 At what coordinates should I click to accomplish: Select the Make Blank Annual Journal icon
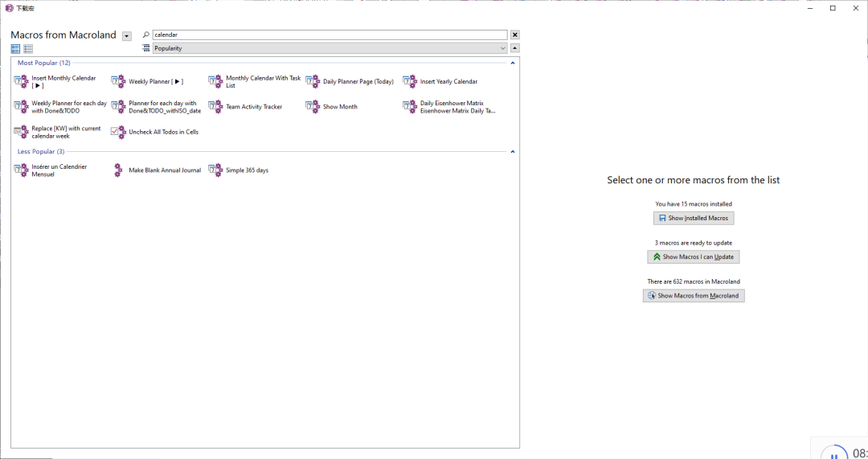pyautogui.click(x=118, y=170)
